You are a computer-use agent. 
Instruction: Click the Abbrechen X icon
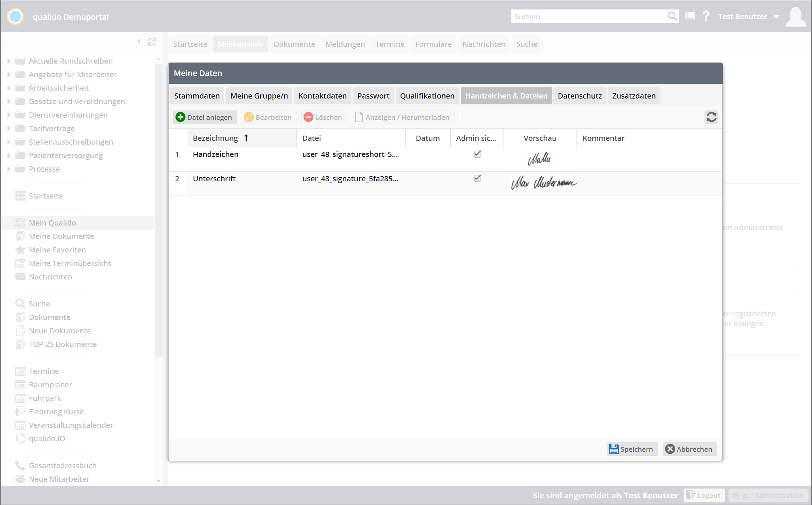(670, 449)
